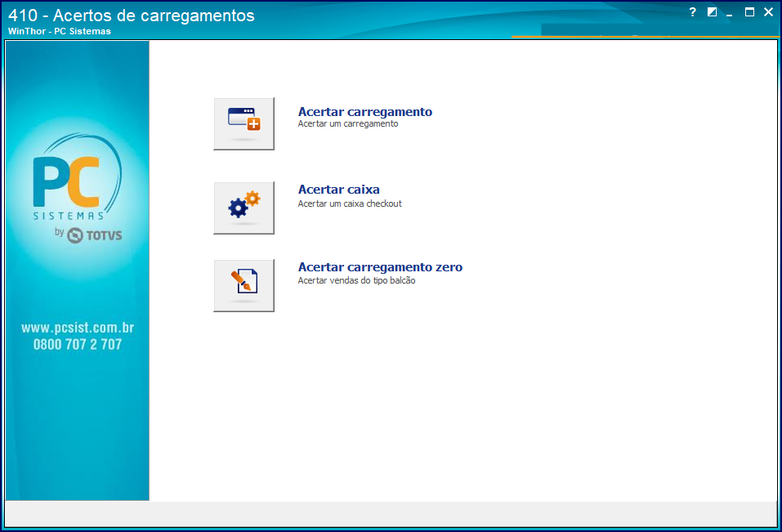Click the "WinThor - PC Sistemas" subtitle text
782x532 pixels.
[60, 31]
